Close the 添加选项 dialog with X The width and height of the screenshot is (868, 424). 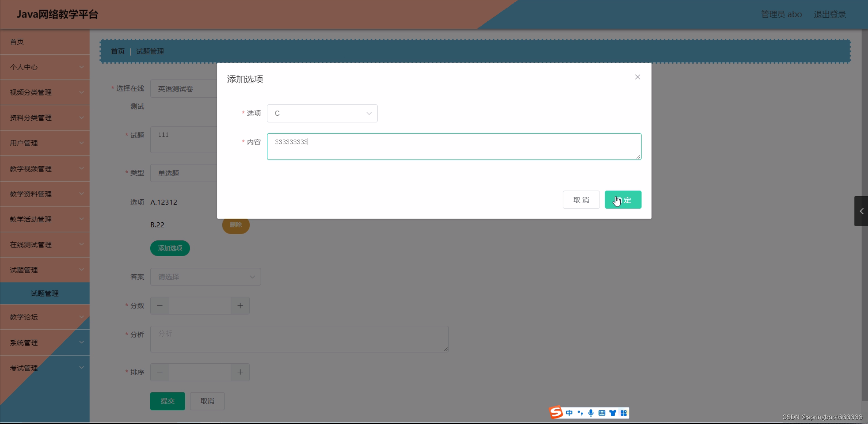point(637,77)
